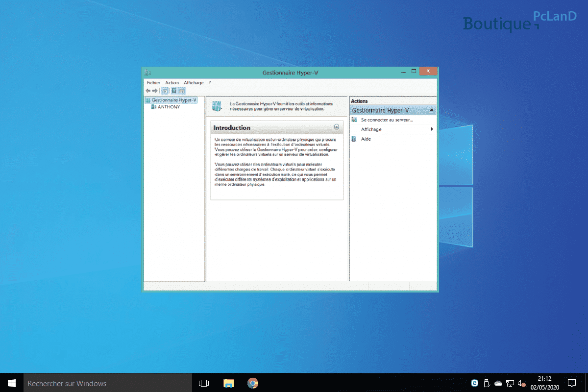
Task: Select the ANTHONY server node
Action: point(169,107)
